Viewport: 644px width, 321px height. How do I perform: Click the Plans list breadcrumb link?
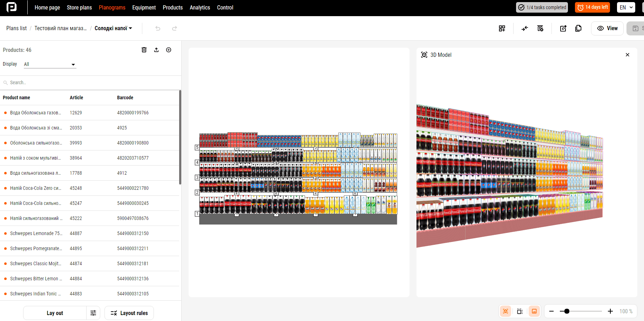click(16, 28)
